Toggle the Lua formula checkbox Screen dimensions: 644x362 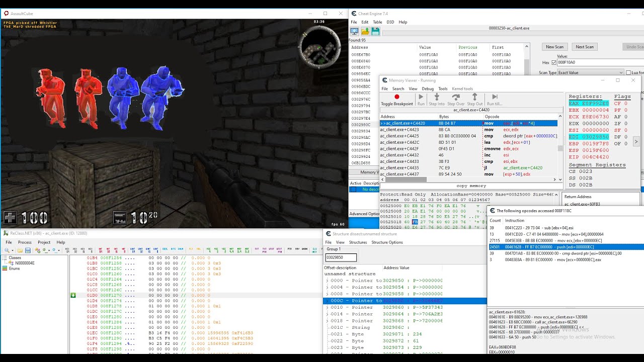pos(627,73)
